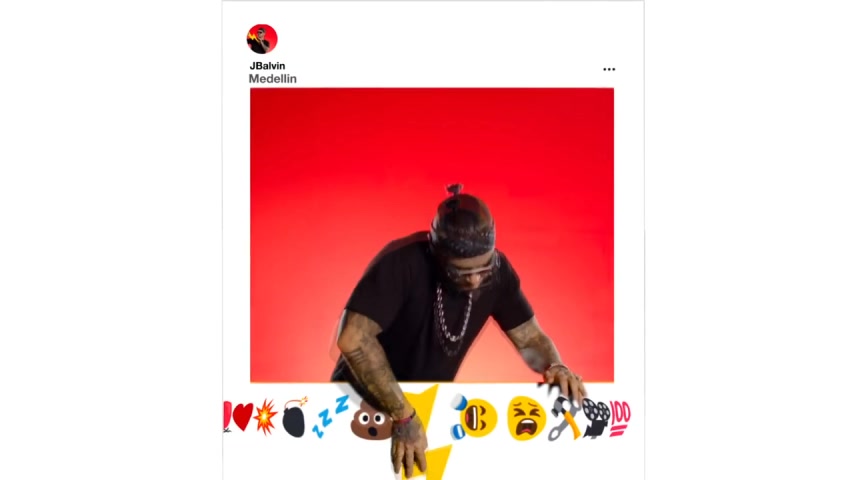The height and width of the screenshot is (480, 852).
Task: Tap the film projector camera emoji
Action: (x=596, y=417)
